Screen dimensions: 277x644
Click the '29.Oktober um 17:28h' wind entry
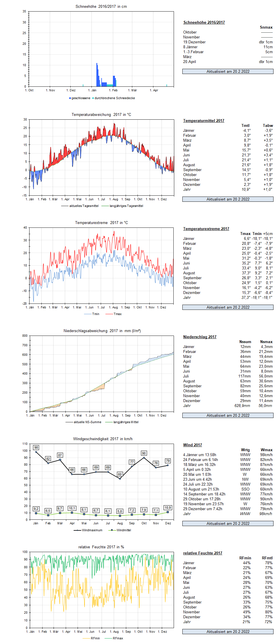click(202, 499)
